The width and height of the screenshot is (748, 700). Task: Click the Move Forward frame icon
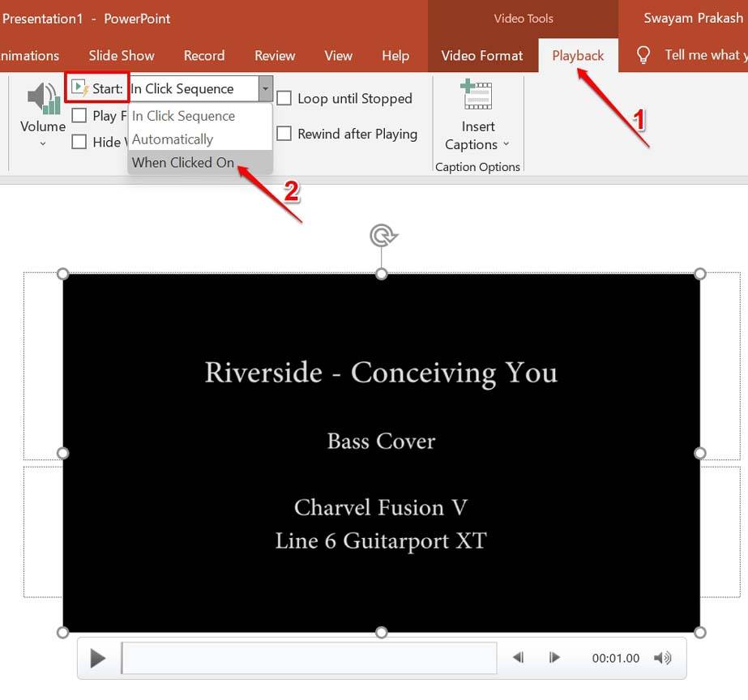click(554, 658)
